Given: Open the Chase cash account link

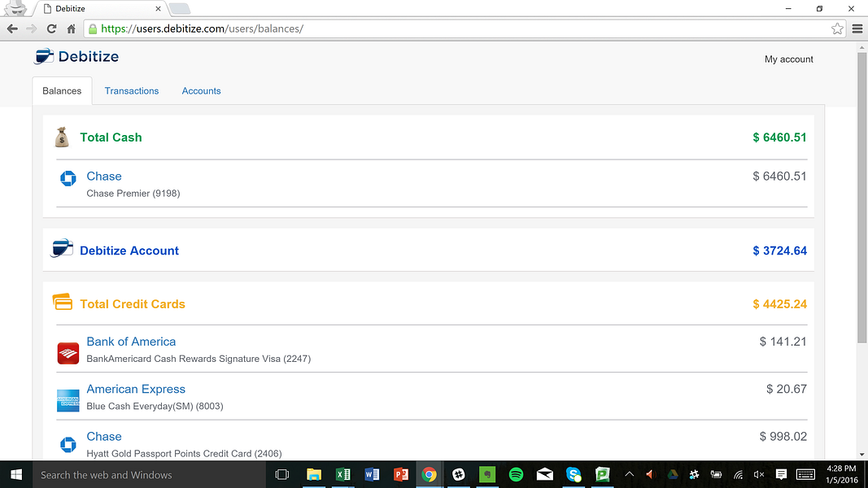Looking at the screenshot, I should pyautogui.click(x=104, y=176).
